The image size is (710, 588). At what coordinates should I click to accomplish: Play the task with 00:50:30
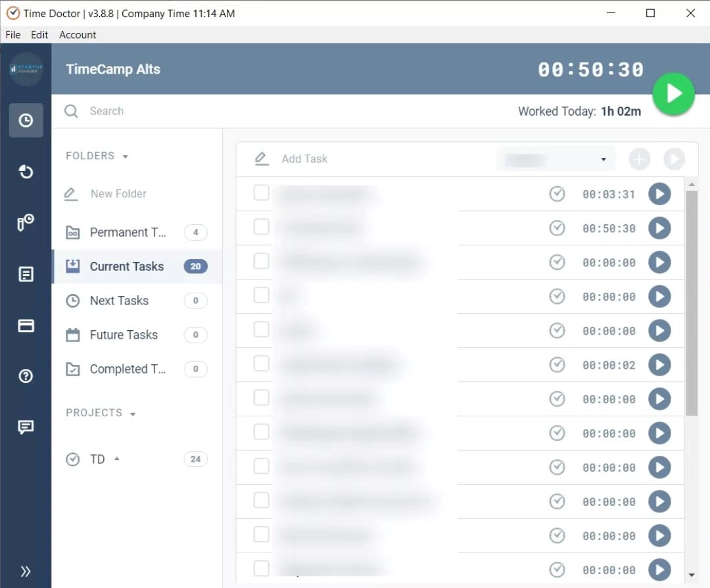[x=659, y=228]
